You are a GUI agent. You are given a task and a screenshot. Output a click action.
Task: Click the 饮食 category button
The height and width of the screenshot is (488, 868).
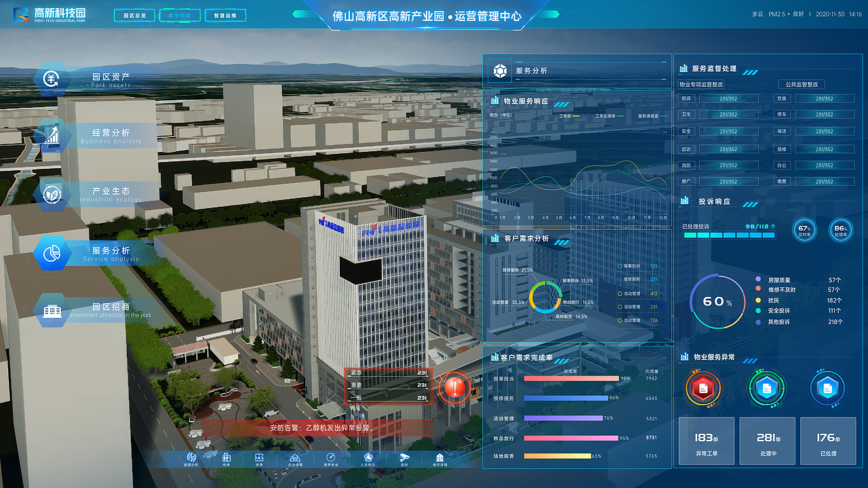782,98
